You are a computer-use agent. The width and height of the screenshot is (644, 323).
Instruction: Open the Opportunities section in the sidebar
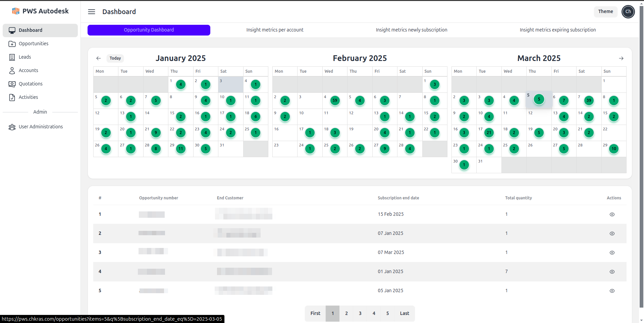[x=33, y=44]
